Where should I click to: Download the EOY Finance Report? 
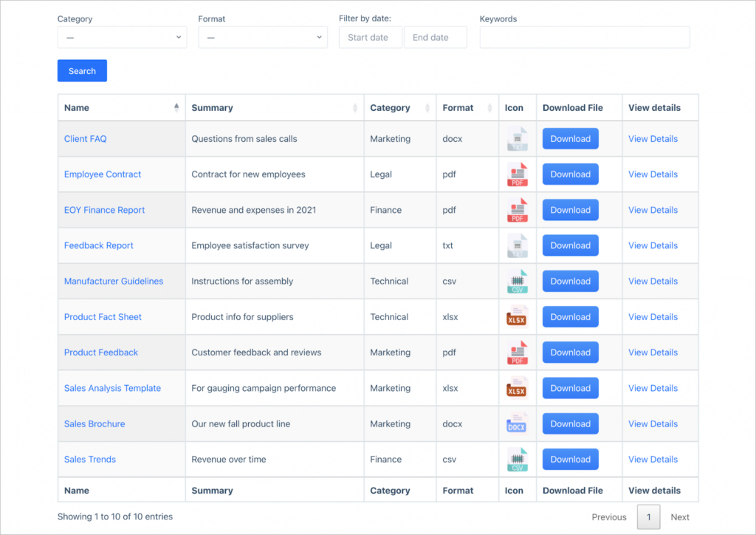[x=571, y=211]
